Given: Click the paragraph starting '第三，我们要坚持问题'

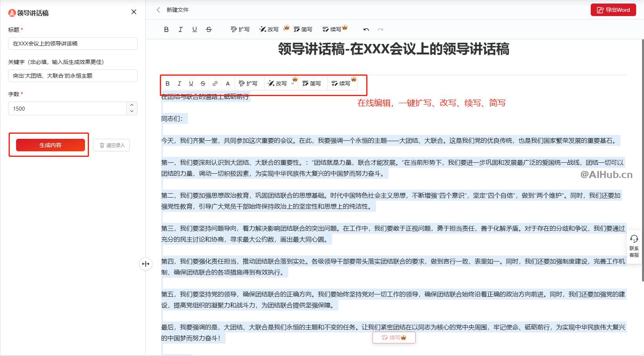Looking at the screenshot, I should tap(393, 234).
